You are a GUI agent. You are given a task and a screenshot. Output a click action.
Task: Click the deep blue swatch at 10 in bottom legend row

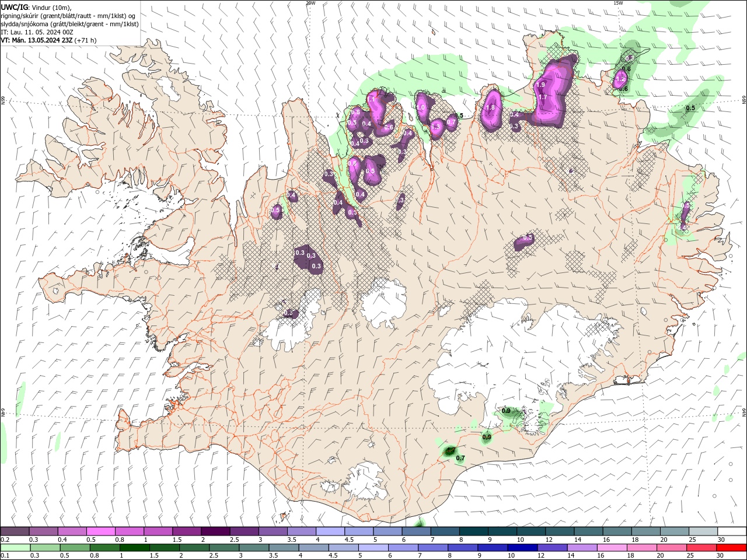(x=522, y=548)
